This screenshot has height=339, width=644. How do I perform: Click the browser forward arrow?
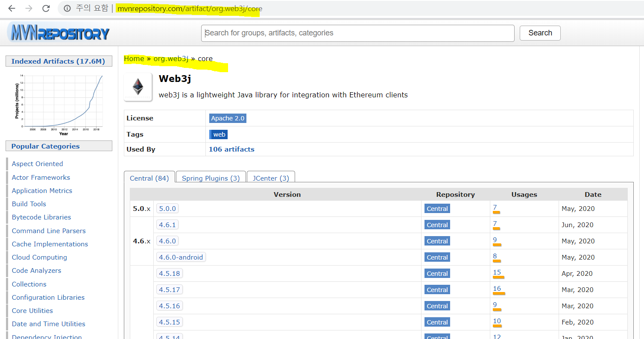click(x=29, y=9)
